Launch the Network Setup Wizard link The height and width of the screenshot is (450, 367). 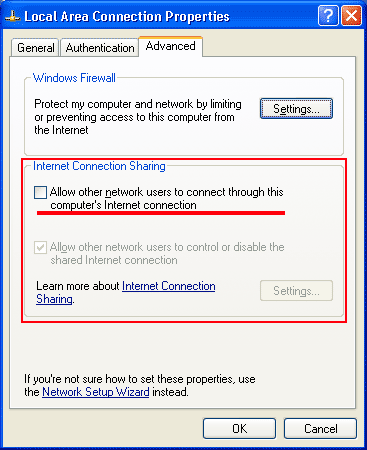pos(96,392)
